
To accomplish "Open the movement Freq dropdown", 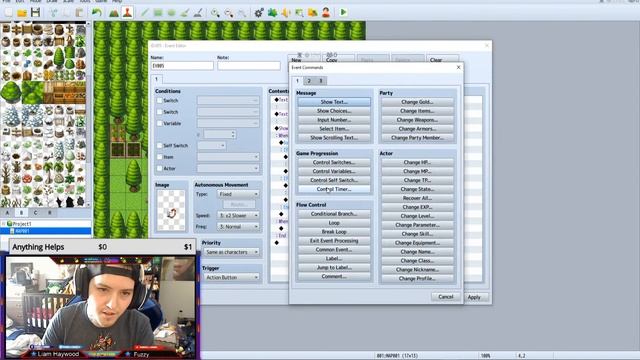I will 238,227.
